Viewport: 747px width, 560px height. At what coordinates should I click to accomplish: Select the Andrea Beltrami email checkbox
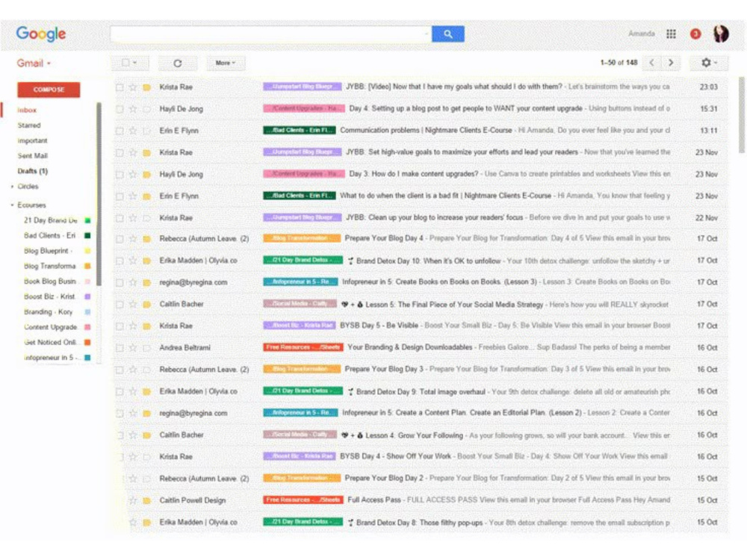pos(120,348)
